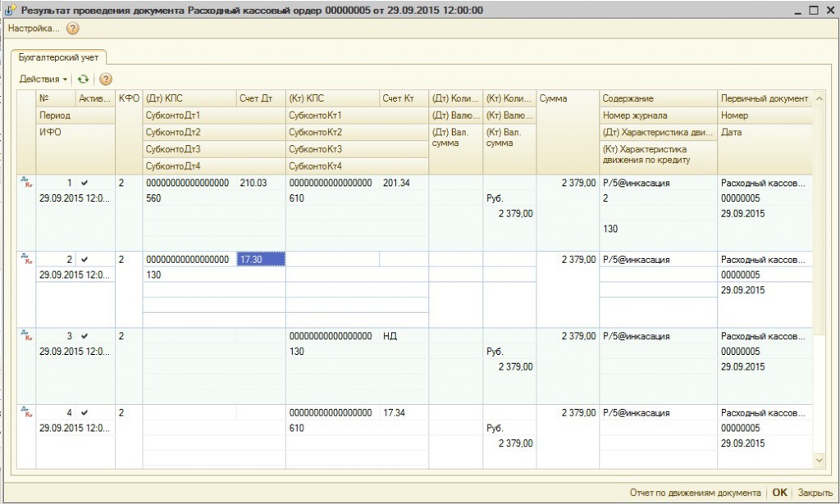Open the Действия dropdown menu
This screenshot has width=840, height=504.
pos(43,79)
